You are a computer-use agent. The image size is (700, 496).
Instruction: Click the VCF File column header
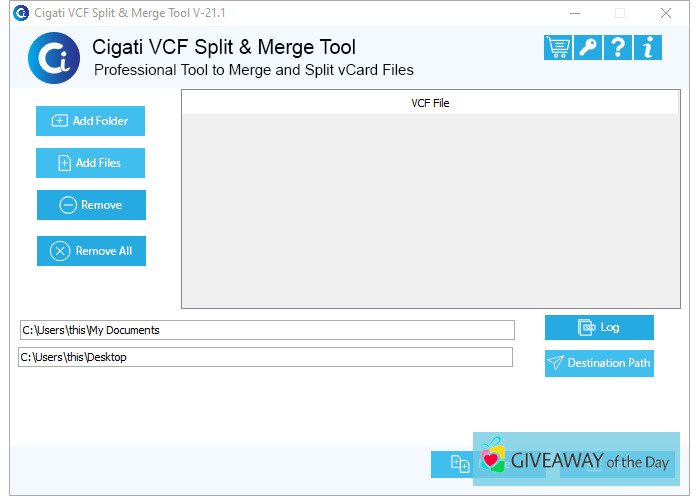(430, 103)
